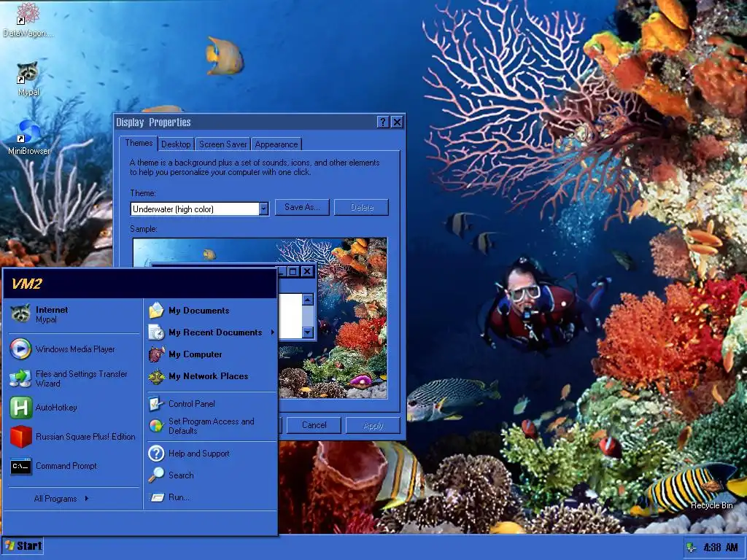
Task: Switch to the Desktop tab
Action: click(x=176, y=144)
